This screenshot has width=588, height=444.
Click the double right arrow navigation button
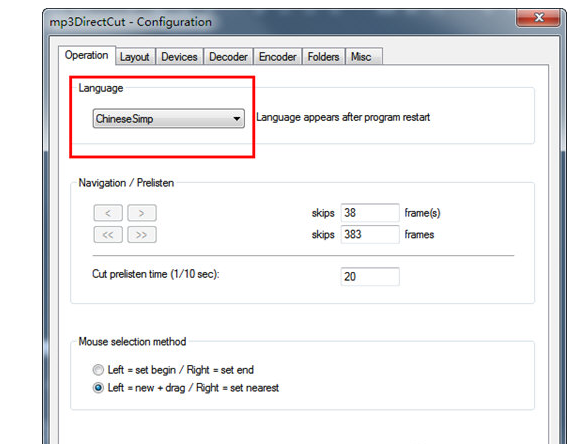[142, 235]
